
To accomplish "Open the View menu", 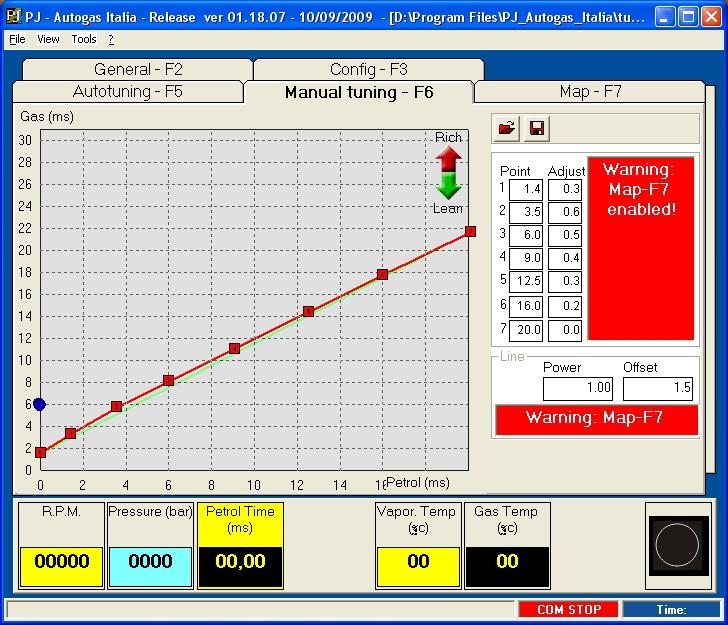I will (48, 39).
